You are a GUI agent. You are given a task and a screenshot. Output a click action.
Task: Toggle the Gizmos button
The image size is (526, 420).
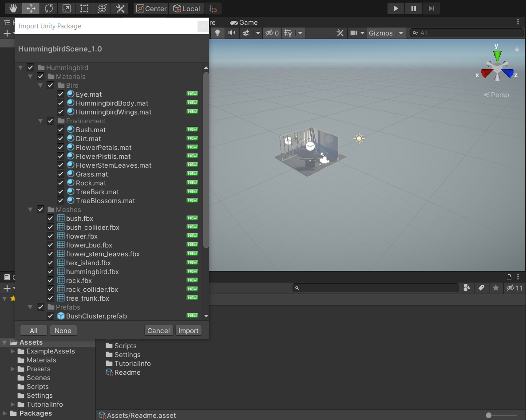pos(381,33)
